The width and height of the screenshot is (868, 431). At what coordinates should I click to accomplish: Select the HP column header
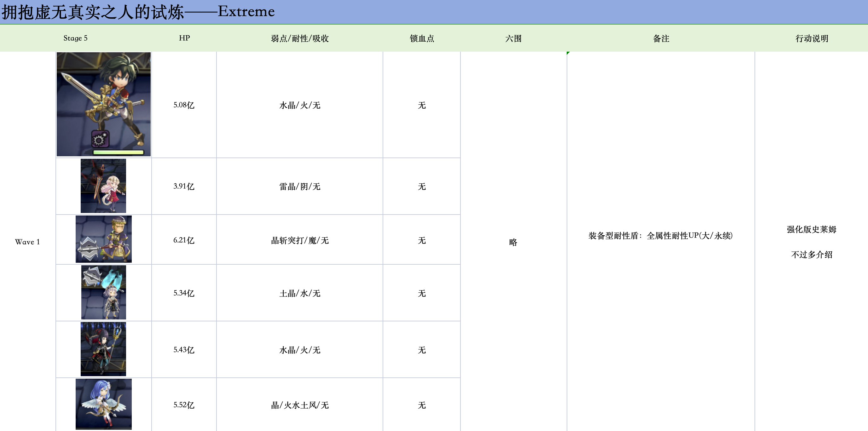pos(184,38)
